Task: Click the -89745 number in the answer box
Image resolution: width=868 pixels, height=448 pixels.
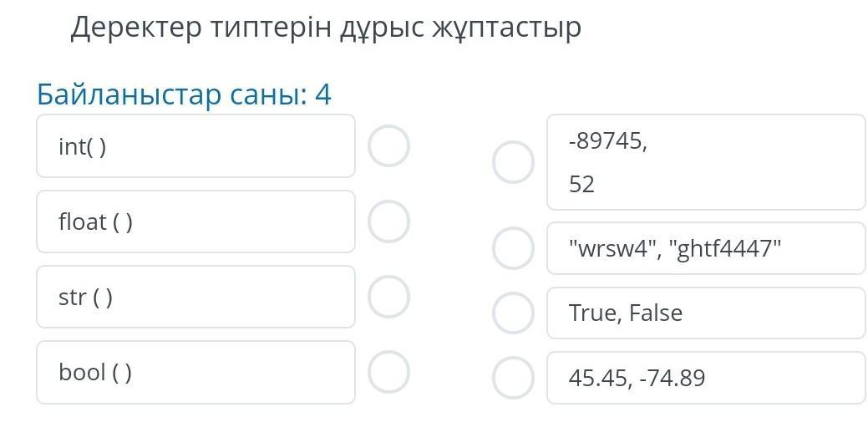Action: click(x=607, y=141)
